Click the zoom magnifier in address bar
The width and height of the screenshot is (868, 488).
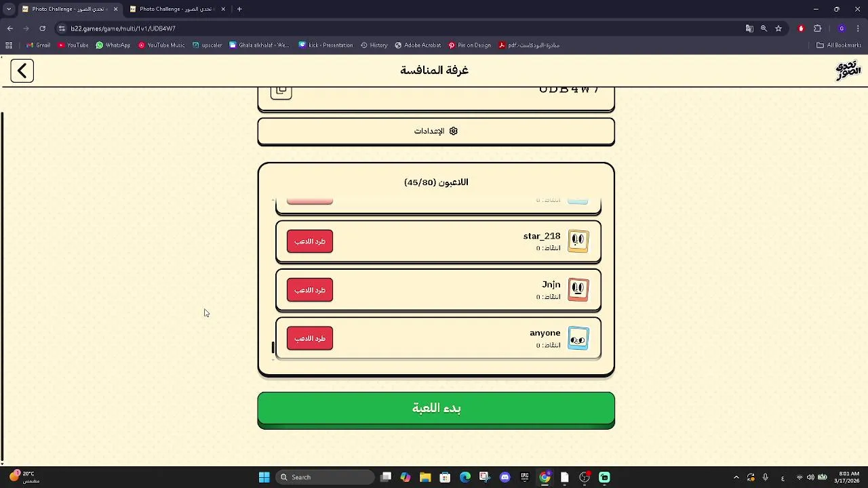(764, 28)
